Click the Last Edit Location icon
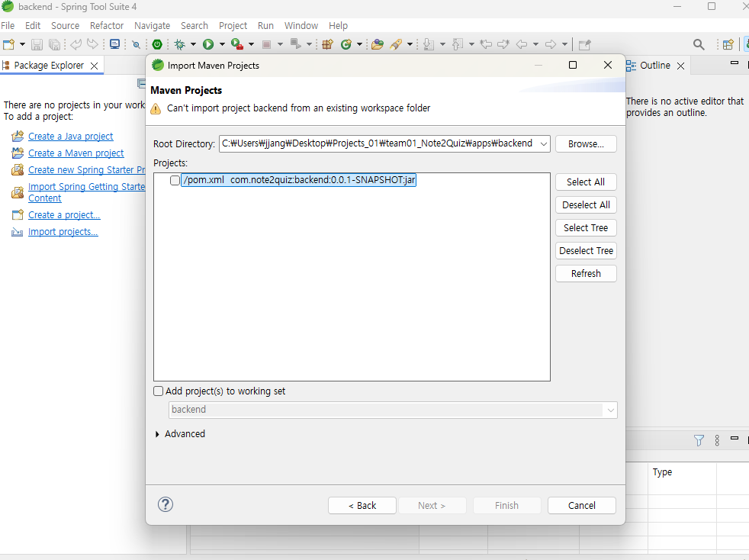Image resolution: width=749 pixels, height=560 pixels. pyautogui.click(x=487, y=44)
